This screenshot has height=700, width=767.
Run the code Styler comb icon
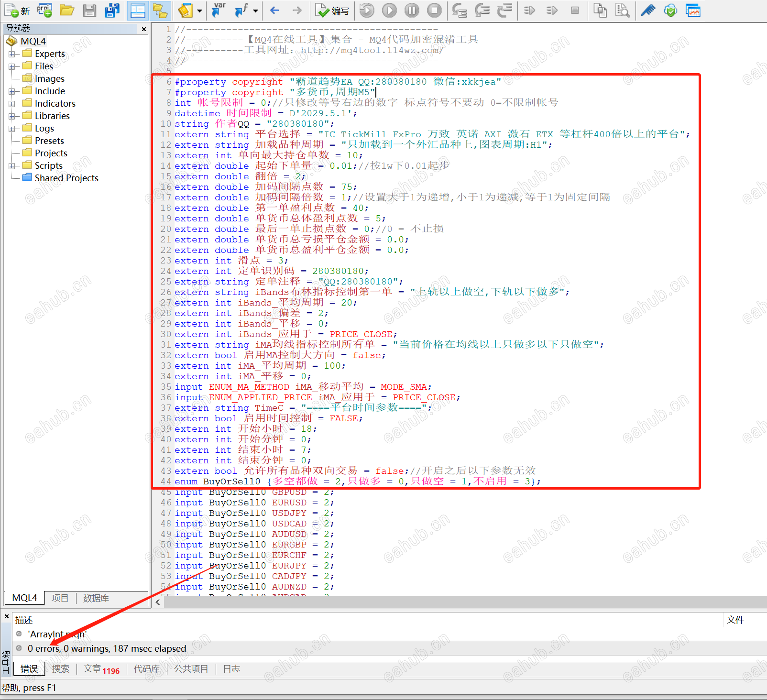(x=648, y=11)
